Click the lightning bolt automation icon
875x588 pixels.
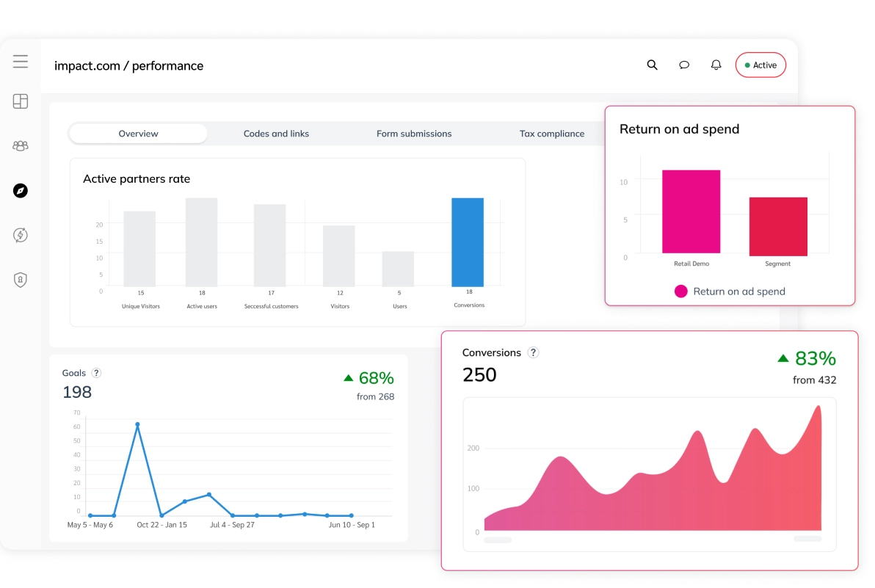point(21,235)
